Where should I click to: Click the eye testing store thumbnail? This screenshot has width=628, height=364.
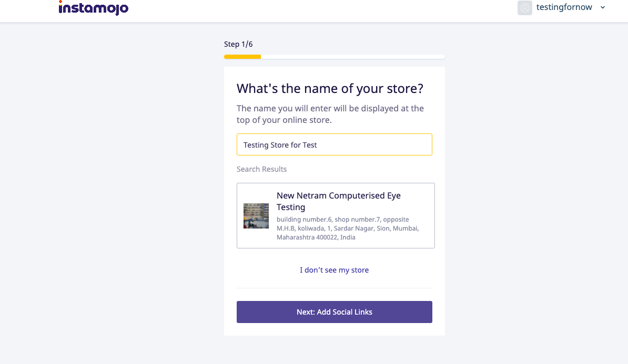coord(256,215)
